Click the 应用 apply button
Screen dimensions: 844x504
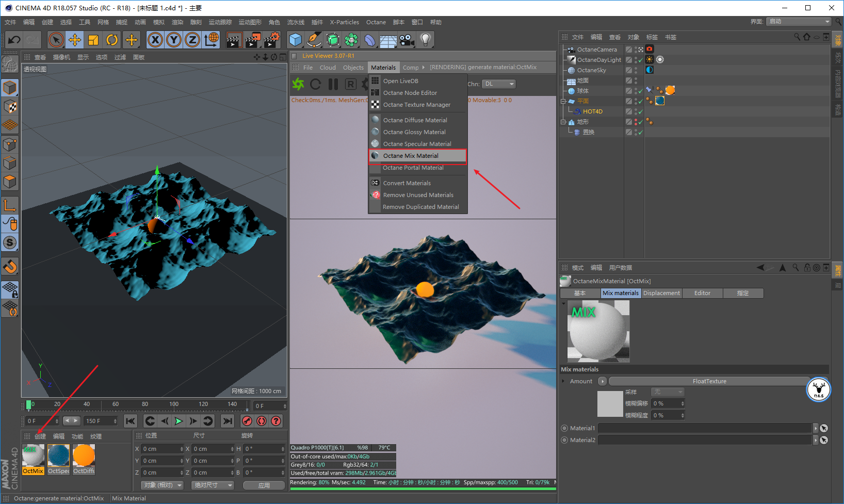click(264, 485)
